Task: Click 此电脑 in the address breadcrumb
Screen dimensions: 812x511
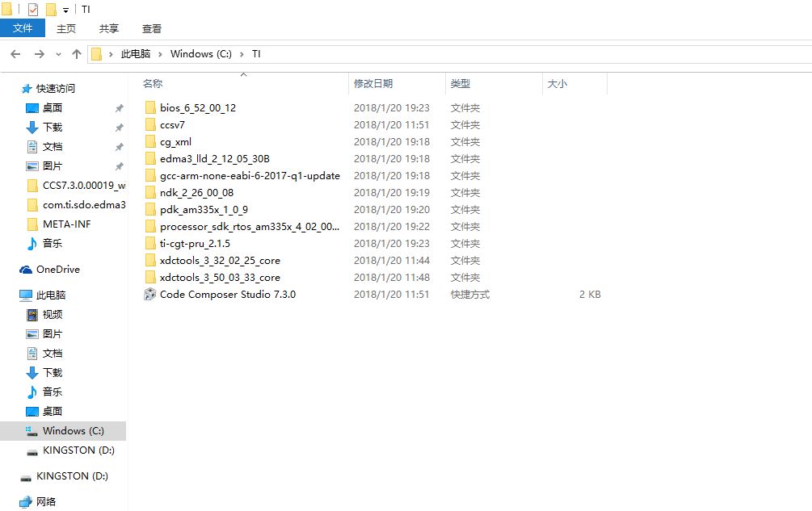Action: point(136,54)
